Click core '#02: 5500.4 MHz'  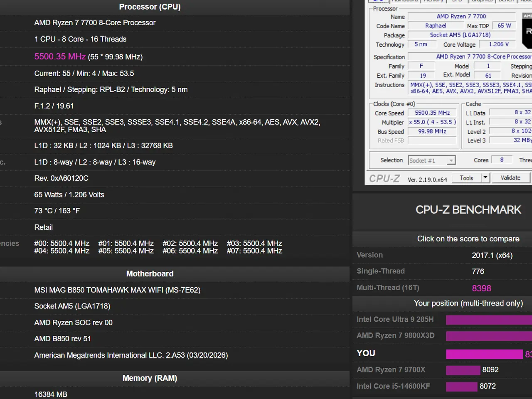[190, 244]
